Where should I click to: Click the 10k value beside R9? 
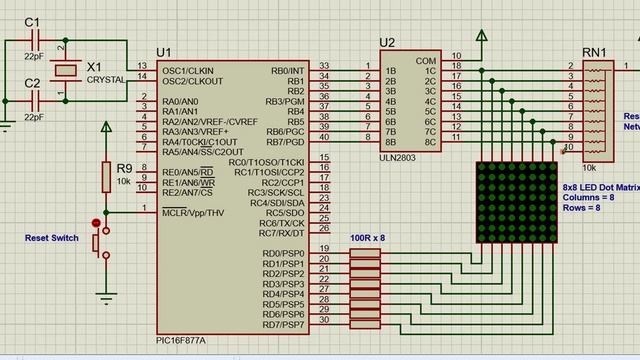[x=124, y=181]
